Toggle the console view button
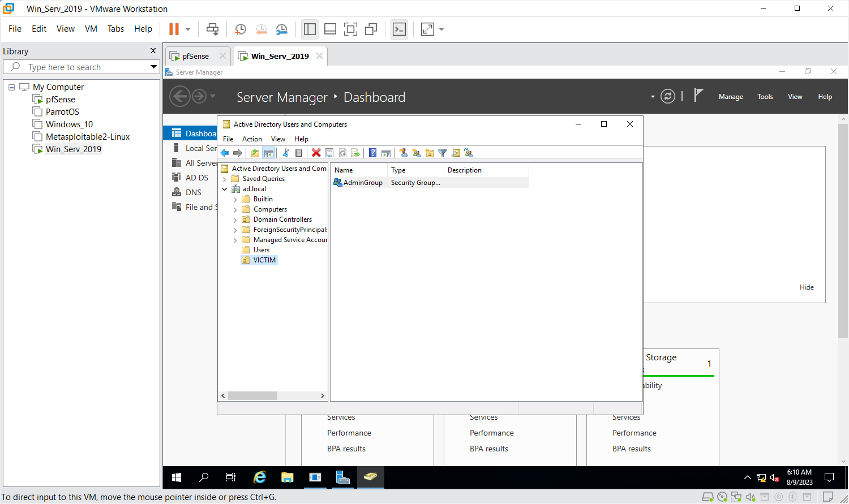The height and width of the screenshot is (504, 849). pyautogui.click(x=399, y=29)
